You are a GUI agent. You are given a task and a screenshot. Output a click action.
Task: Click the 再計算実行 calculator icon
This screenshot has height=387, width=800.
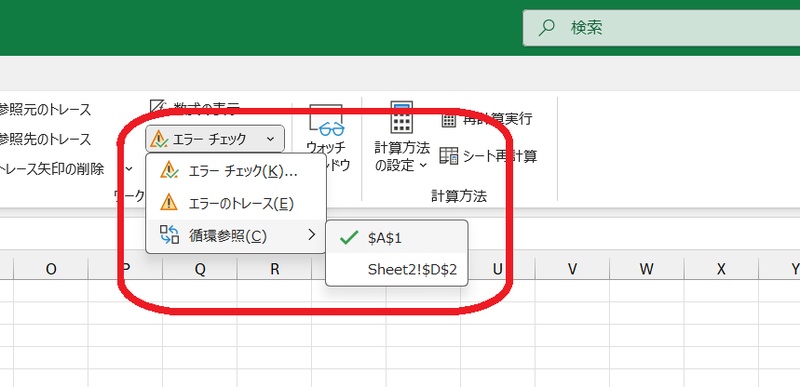(449, 119)
